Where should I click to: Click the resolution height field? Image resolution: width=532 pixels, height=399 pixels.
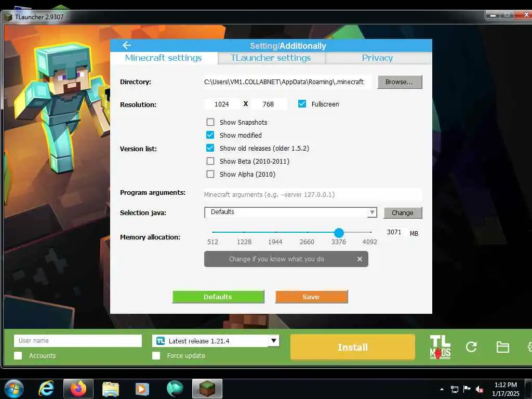(x=269, y=104)
